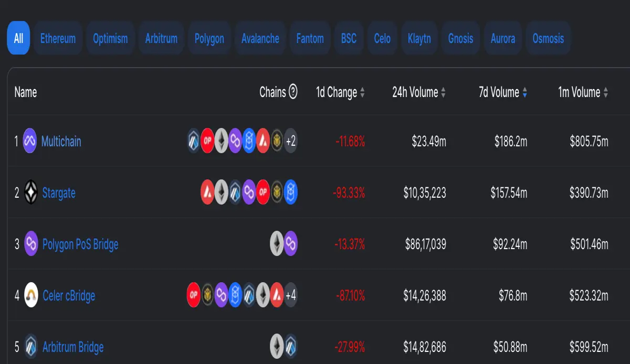Image resolution: width=630 pixels, height=364 pixels.
Task: Click the Multichain logo icon
Action: click(x=30, y=142)
